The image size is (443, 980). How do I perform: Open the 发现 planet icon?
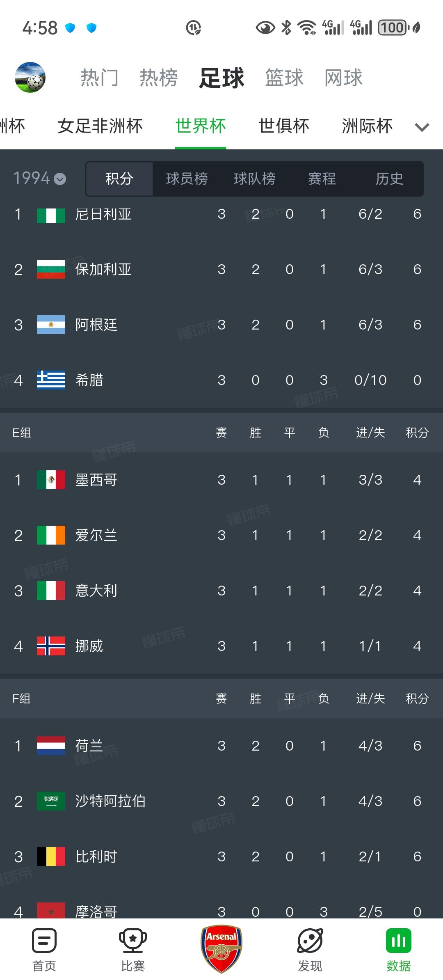click(x=310, y=941)
